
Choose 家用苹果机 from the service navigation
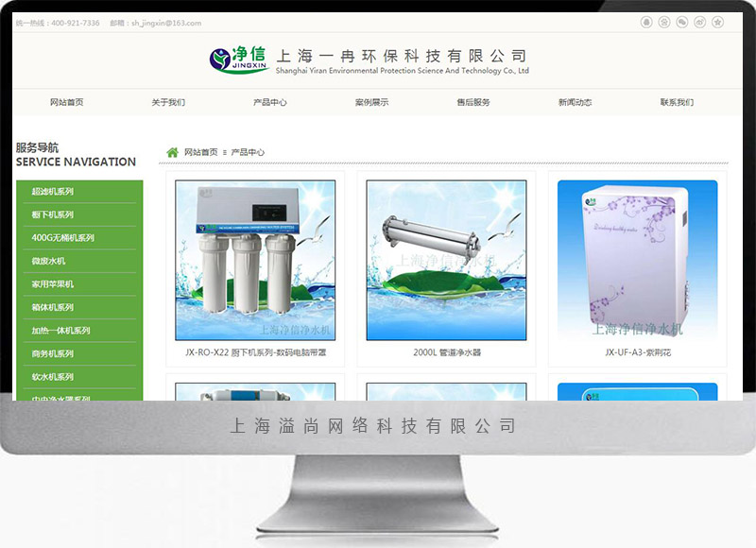53,284
